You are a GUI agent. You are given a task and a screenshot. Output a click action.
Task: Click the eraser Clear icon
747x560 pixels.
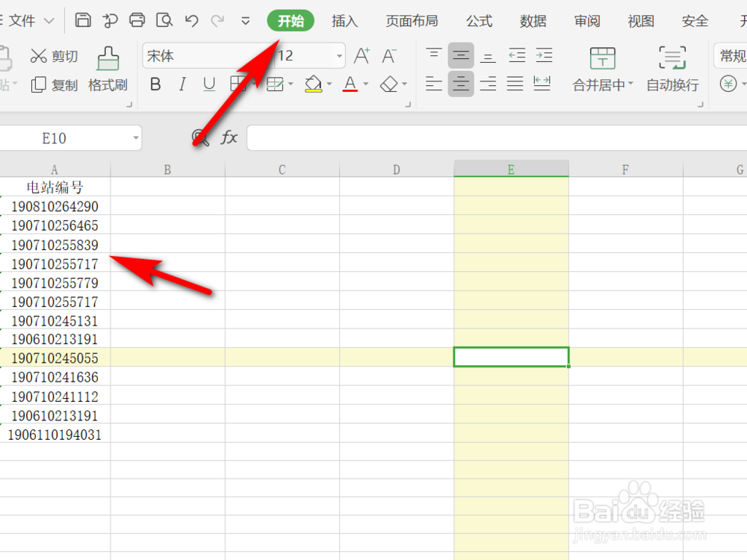pos(389,84)
